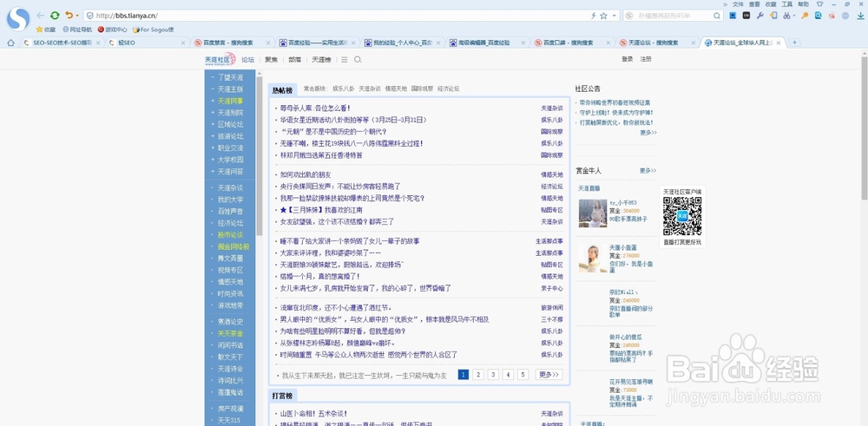Viewport: 868px width, 426px height.
Task: Click the 更多>> link next to 赏金牛人
Action: [x=648, y=170]
